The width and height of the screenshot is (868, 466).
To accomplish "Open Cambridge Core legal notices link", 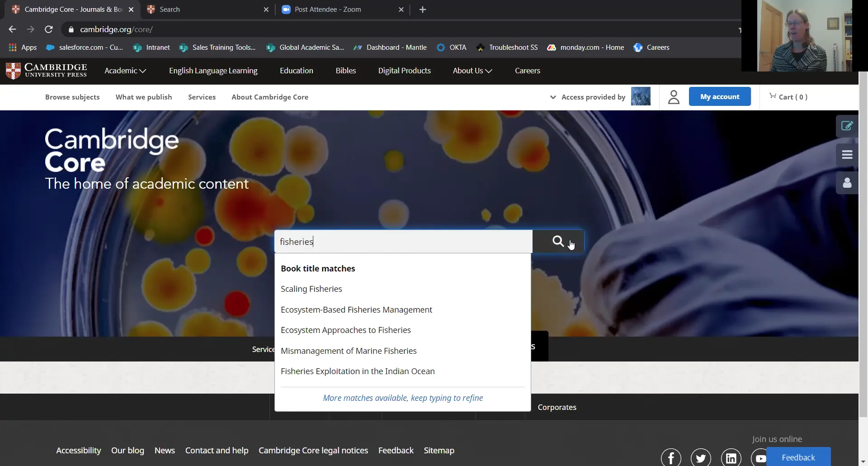I will [x=313, y=451].
